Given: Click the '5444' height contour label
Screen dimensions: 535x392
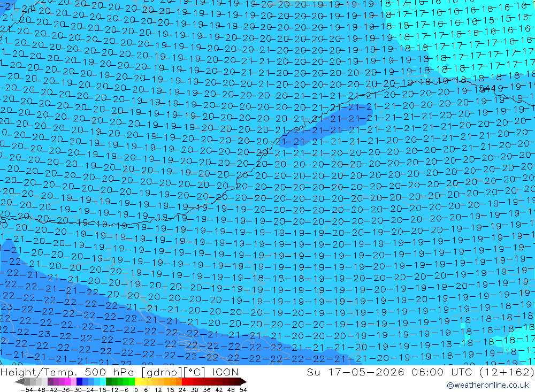Looking at the screenshot, I should coord(487,88).
